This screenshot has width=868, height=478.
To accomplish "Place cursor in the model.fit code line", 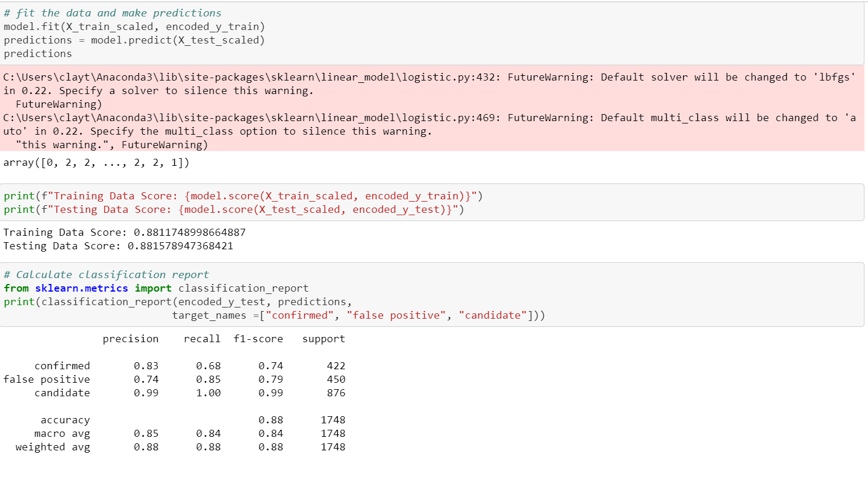I will click(134, 26).
